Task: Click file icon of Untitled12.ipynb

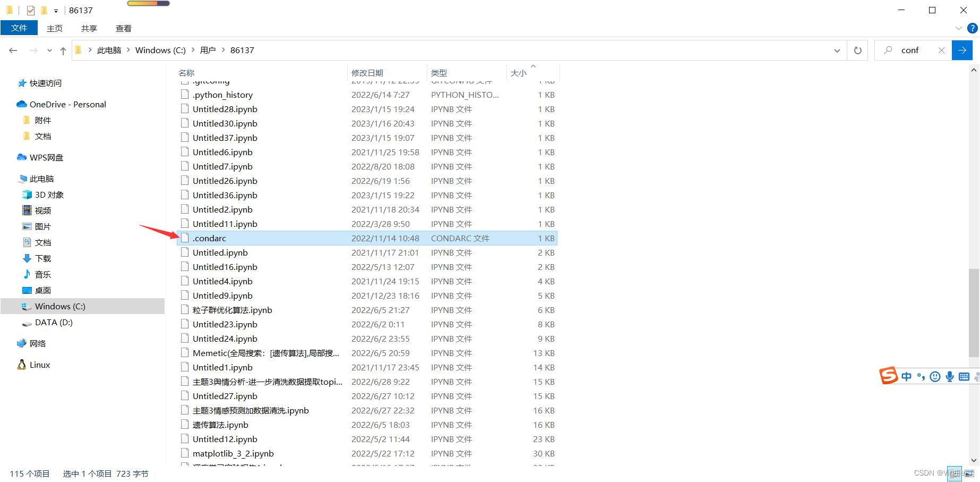Action: (x=185, y=438)
